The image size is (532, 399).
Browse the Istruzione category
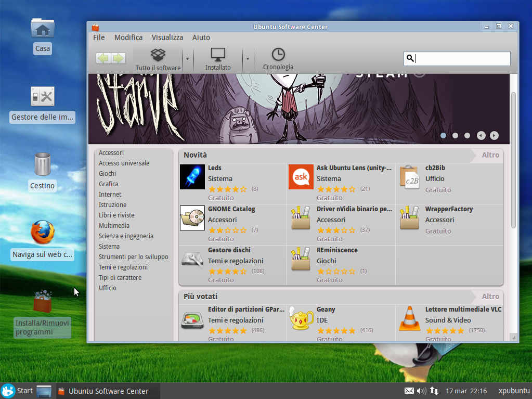click(x=112, y=204)
